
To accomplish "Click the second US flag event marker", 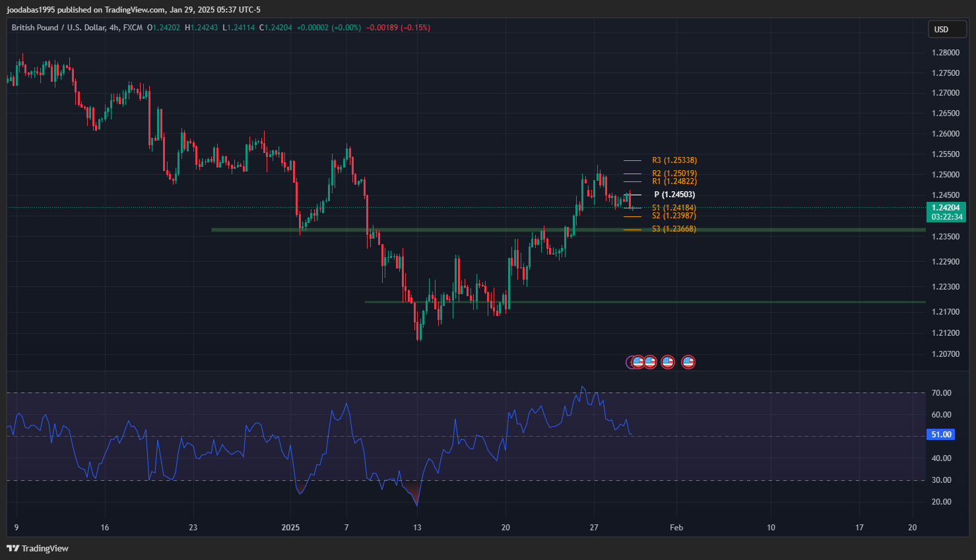I will point(650,361).
